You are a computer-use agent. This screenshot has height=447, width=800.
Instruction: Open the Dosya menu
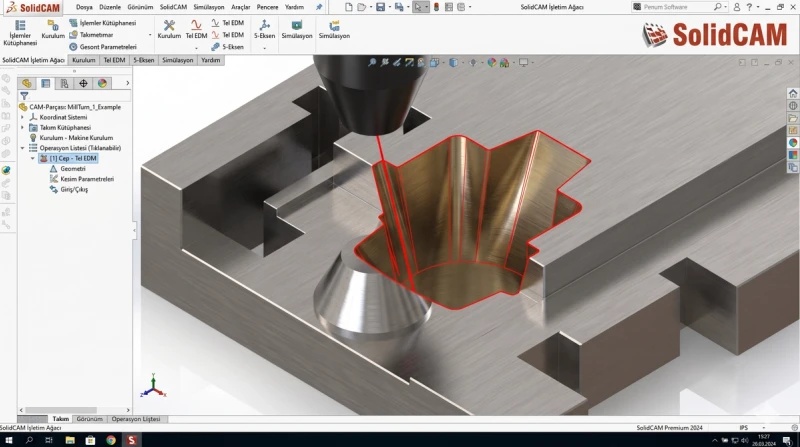(x=84, y=7)
